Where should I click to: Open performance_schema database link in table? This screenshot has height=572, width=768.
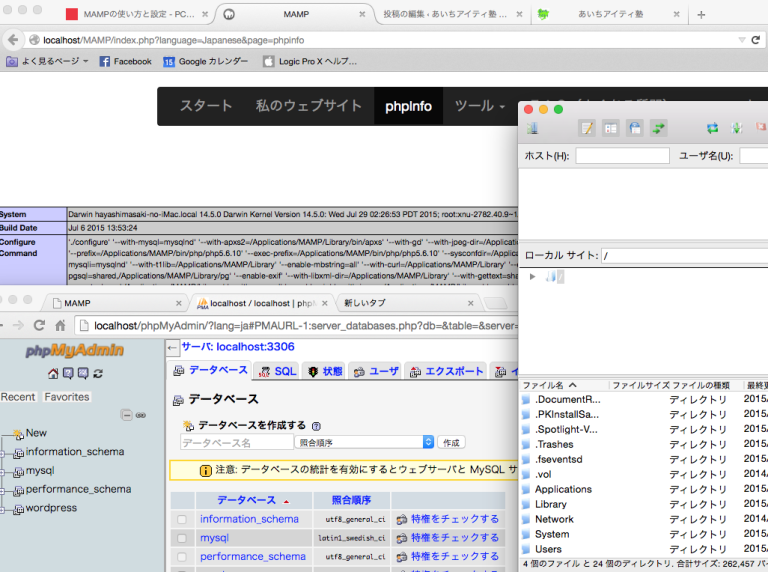coord(253,557)
